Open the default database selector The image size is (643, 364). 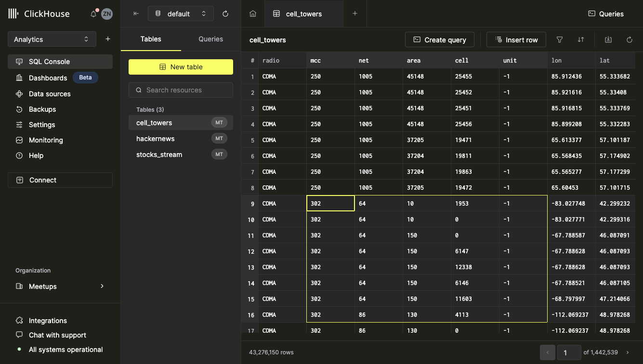(x=181, y=14)
